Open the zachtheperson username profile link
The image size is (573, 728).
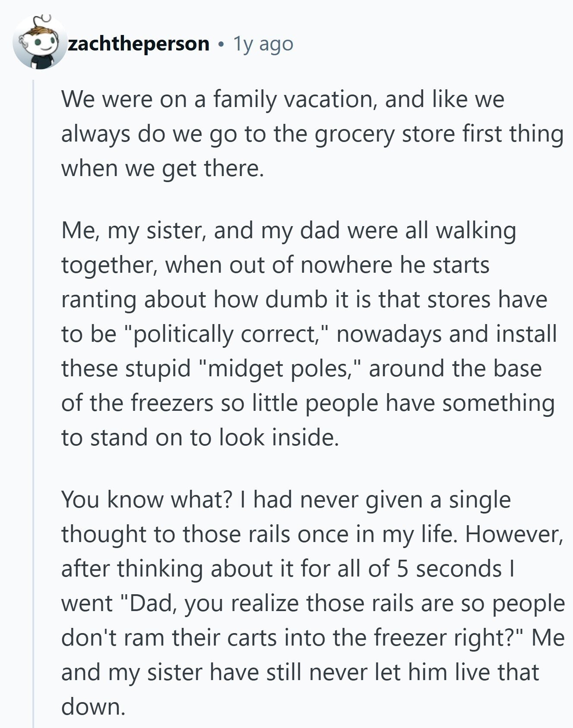(x=138, y=44)
